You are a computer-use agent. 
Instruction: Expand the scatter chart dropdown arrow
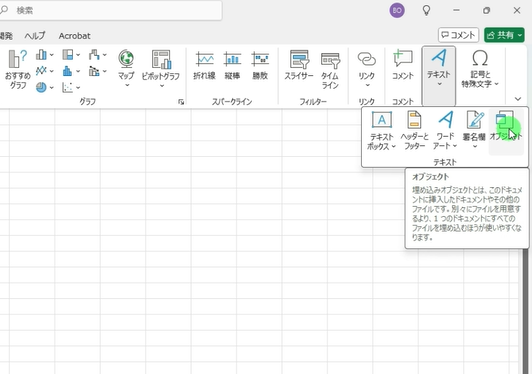[78, 88]
